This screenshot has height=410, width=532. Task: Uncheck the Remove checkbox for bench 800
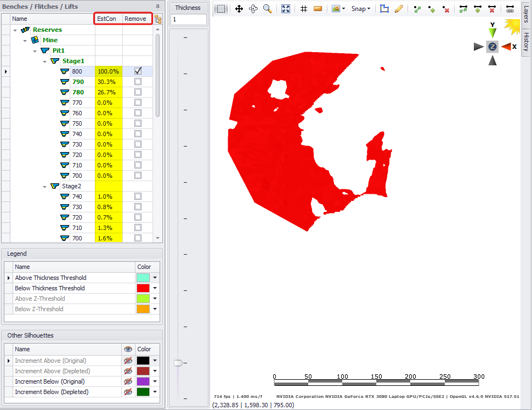138,71
